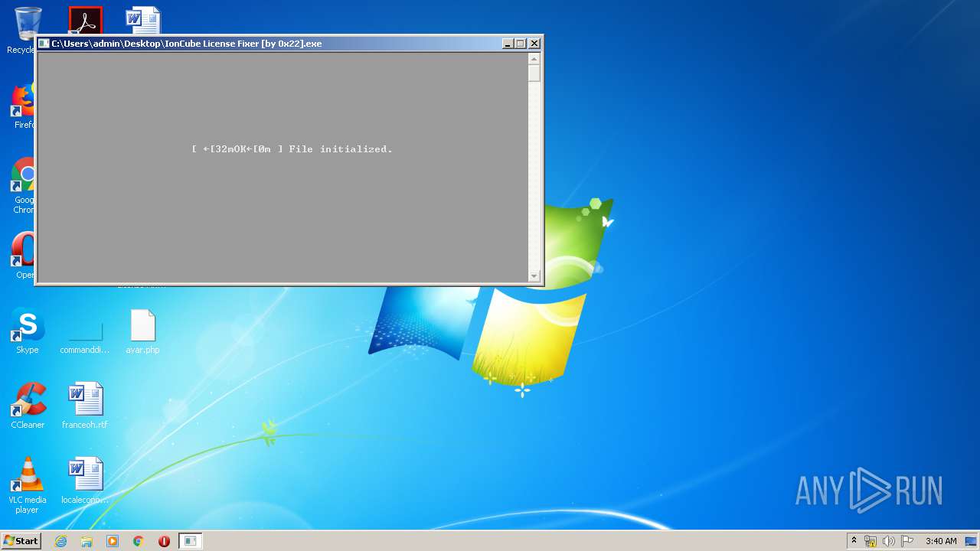The height and width of the screenshot is (551, 980).
Task: Open the volume speaker tray icon
Action: pyautogui.click(x=889, y=541)
